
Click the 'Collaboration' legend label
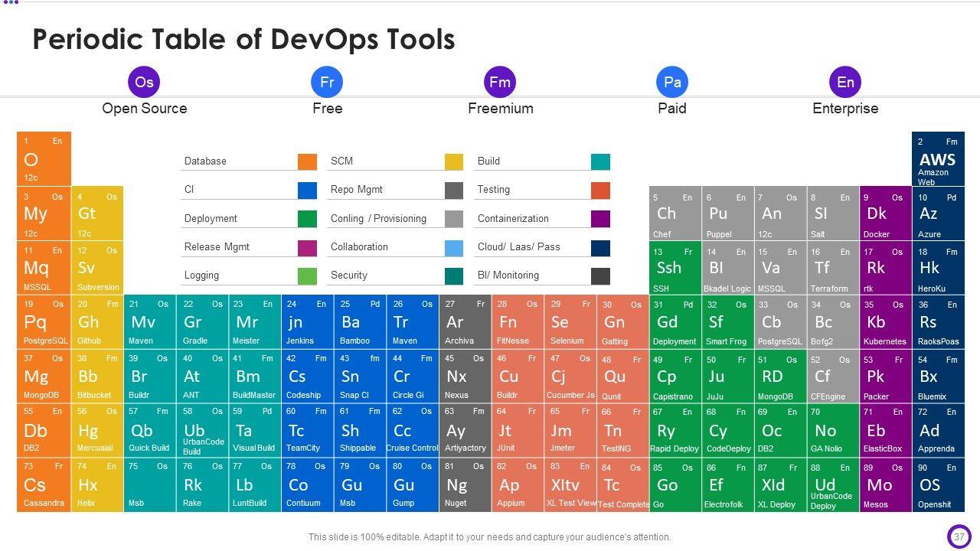[x=359, y=247]
